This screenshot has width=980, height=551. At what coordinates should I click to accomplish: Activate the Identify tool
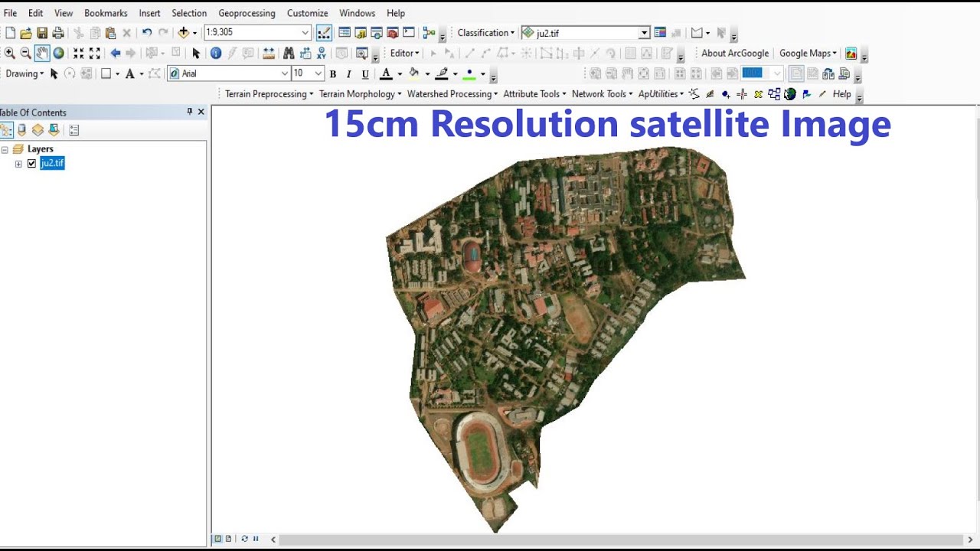click(x=216, y=53)
